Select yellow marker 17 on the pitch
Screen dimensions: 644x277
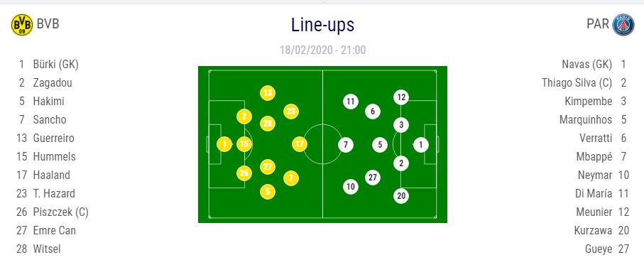coord(300,144)
